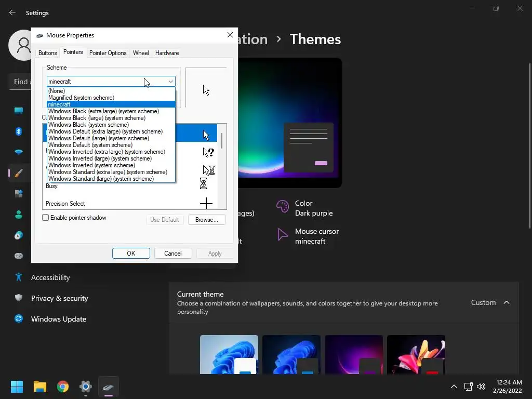The height and width of the screenshot is (399, 532).
Task: Collapse the Current theme Custom expander
Action: (x=507, y=302)
